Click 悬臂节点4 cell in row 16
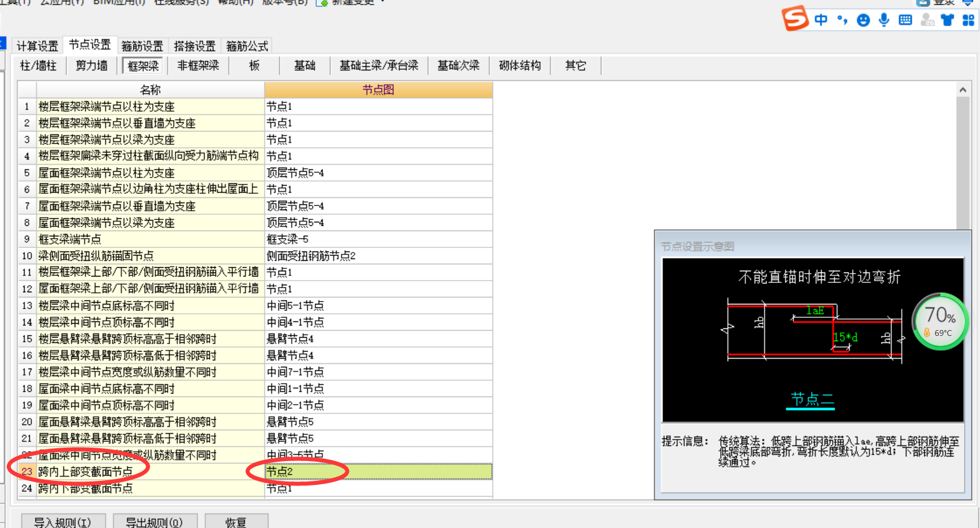The image size is (980, 528). tap(379, 355)
